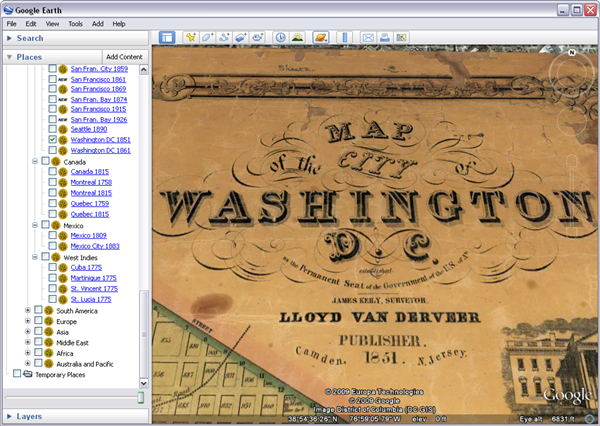Check the Seattle 1890 checkbox
This screenshot has width=600, height=426.
[53, 129]
